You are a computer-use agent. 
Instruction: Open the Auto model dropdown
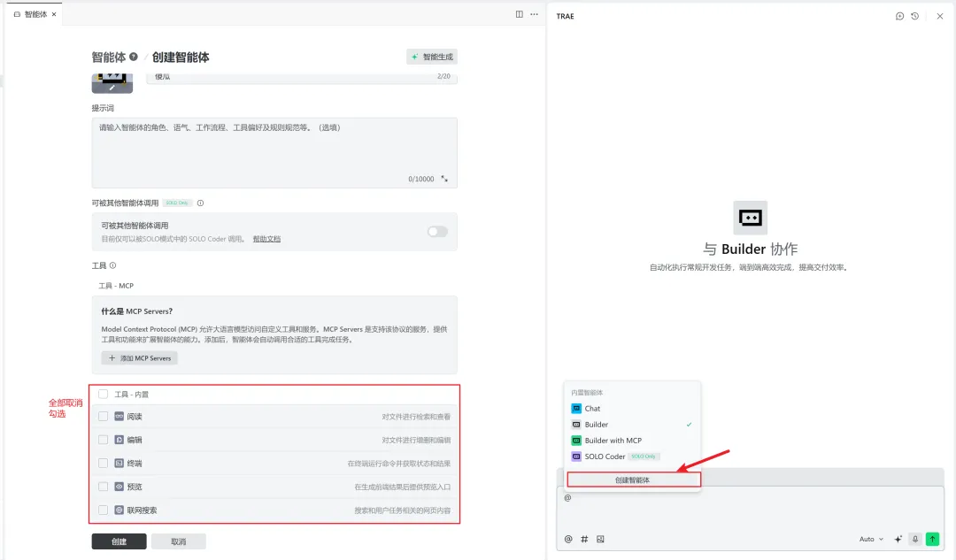coord(871,540)
